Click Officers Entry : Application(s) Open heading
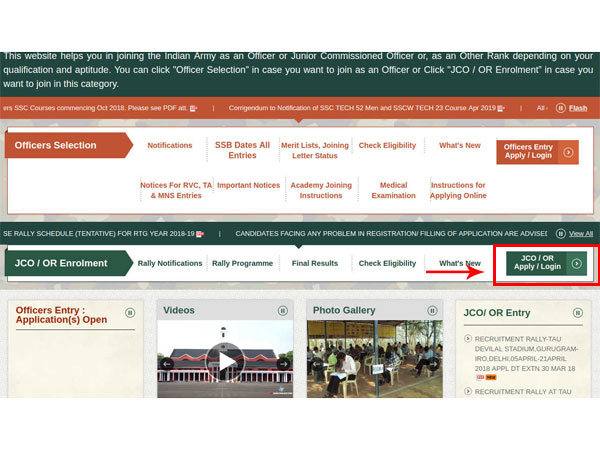The width and height of the screenshot is (600, 450). pyautogui.click(x=61, y=315)
